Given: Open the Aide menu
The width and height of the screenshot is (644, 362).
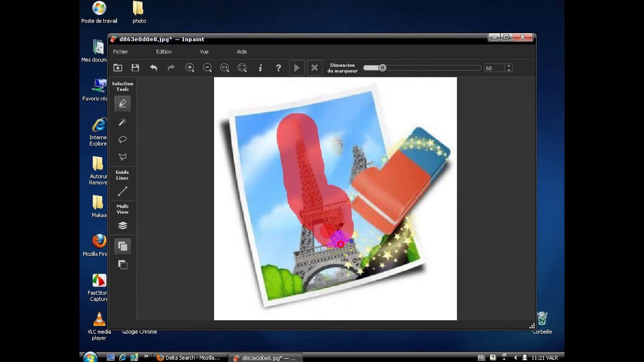Looking at the screenshot, I should [242, 52].
